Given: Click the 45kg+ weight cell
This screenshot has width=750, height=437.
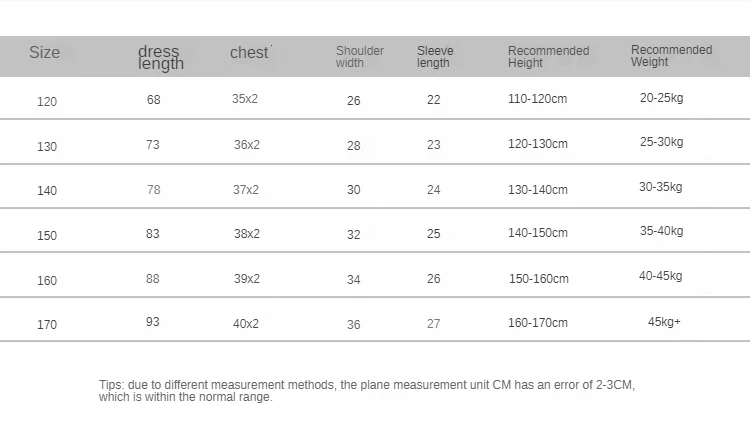Looking at the screenshot, I should coord(664,322).
